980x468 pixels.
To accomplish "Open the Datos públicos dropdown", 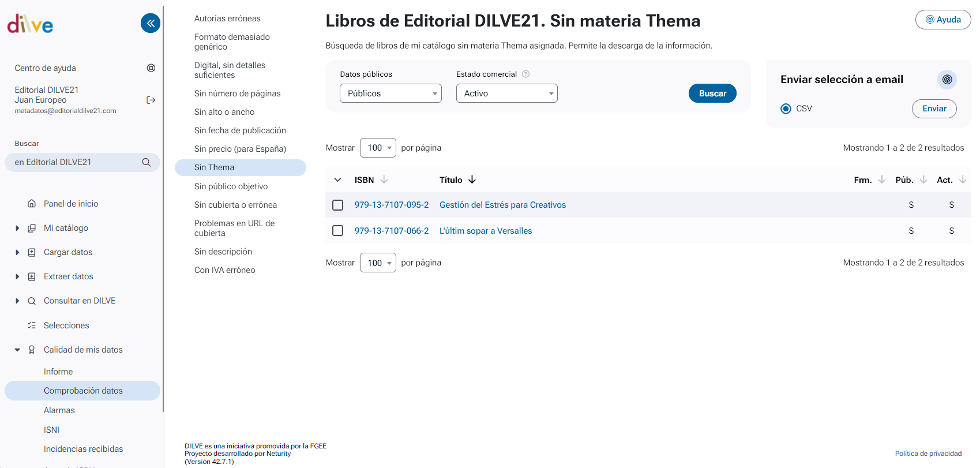I will tap(391, 93).
